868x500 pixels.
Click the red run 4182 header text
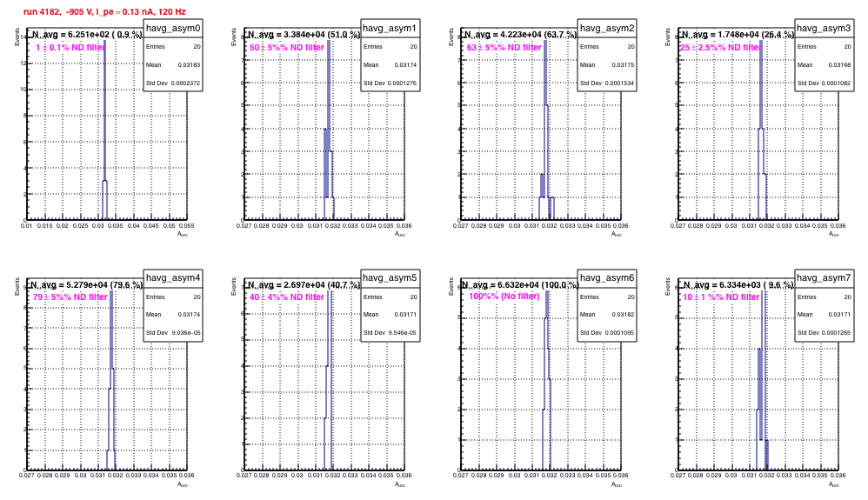pyautogui.click(x=104, y=11)
